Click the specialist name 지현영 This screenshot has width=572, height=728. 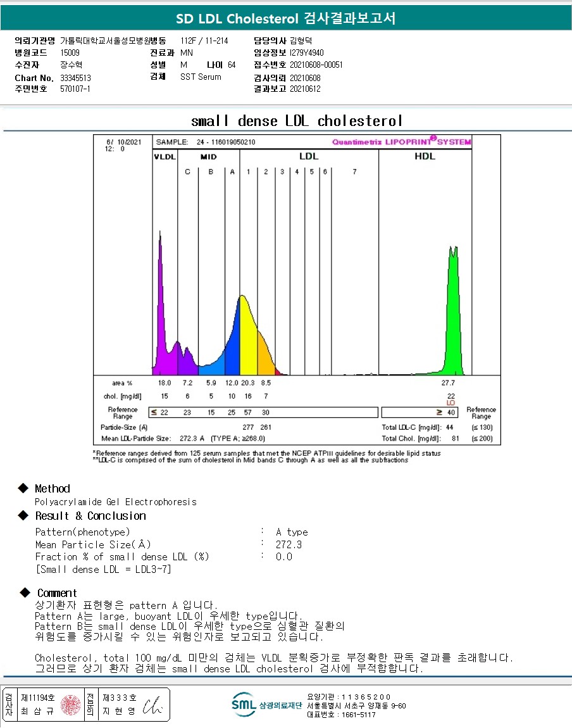(119, 712)
